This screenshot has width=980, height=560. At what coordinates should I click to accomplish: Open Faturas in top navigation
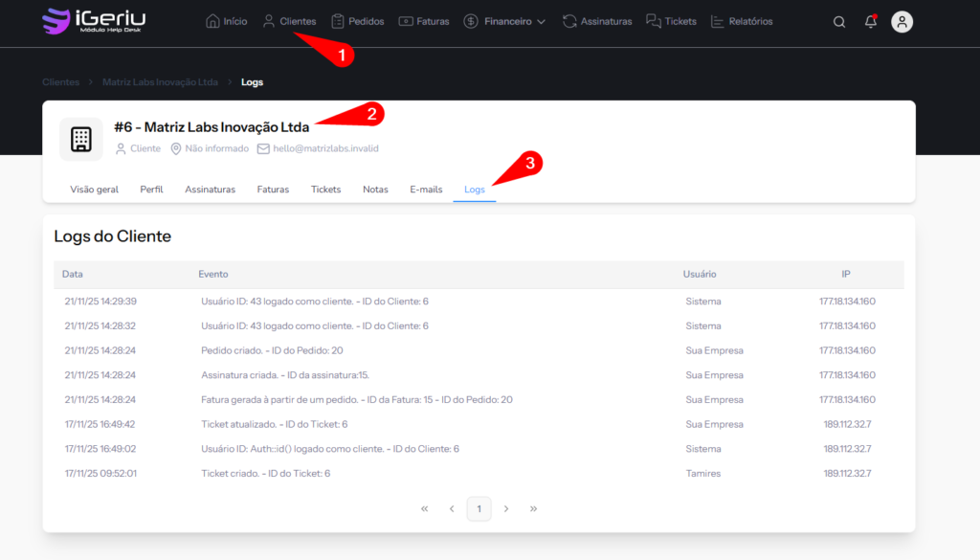click(x=424, y=21)
